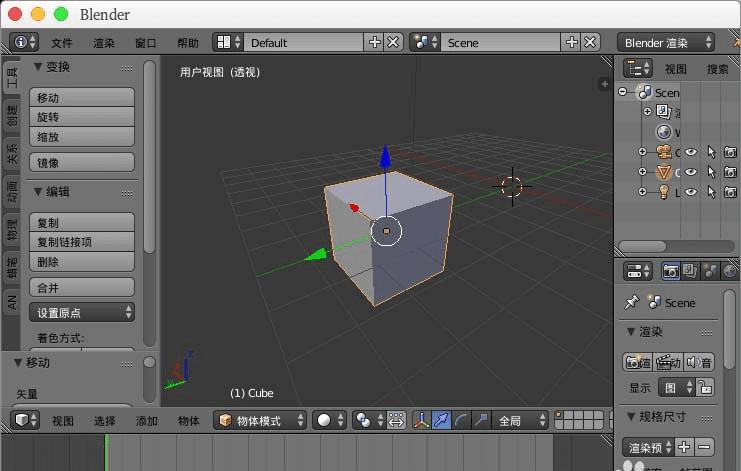Open the Set Origin dropdown

click(x=82, y=312)
